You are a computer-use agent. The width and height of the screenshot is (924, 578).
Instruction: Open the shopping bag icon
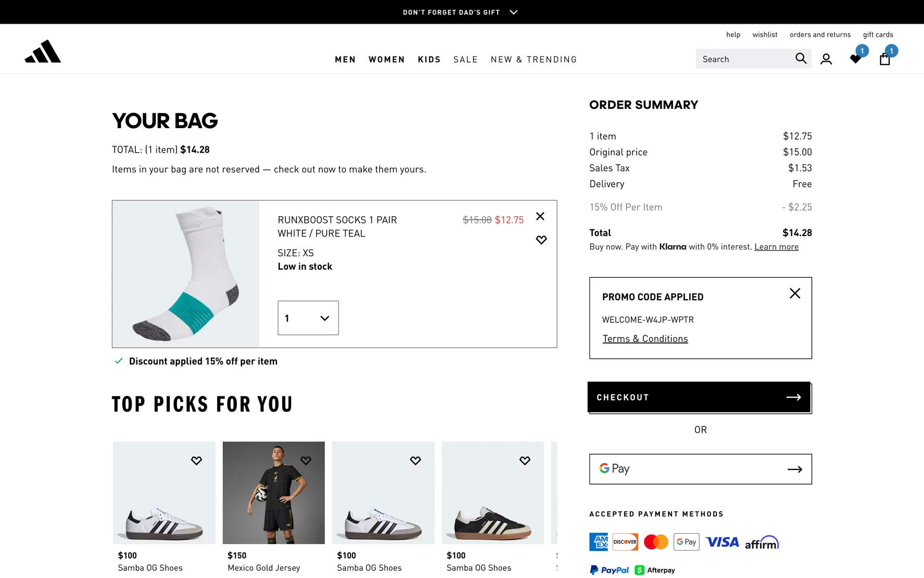(885, 59)
